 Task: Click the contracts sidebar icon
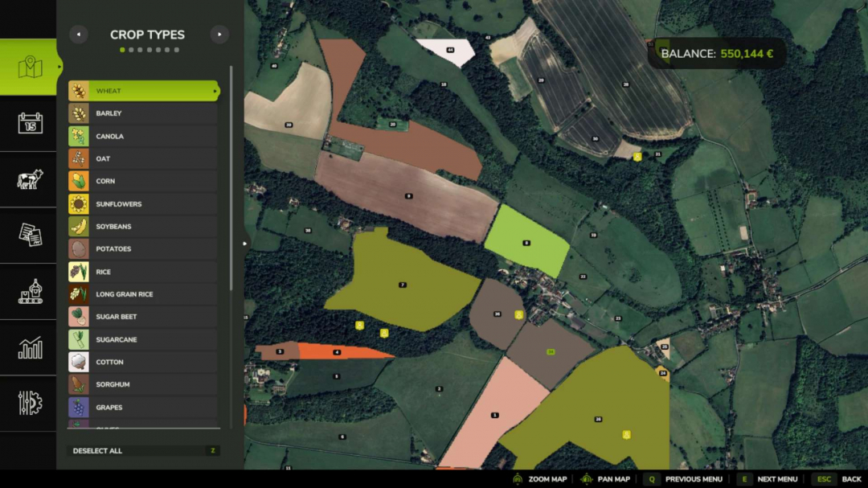[29, 236]
